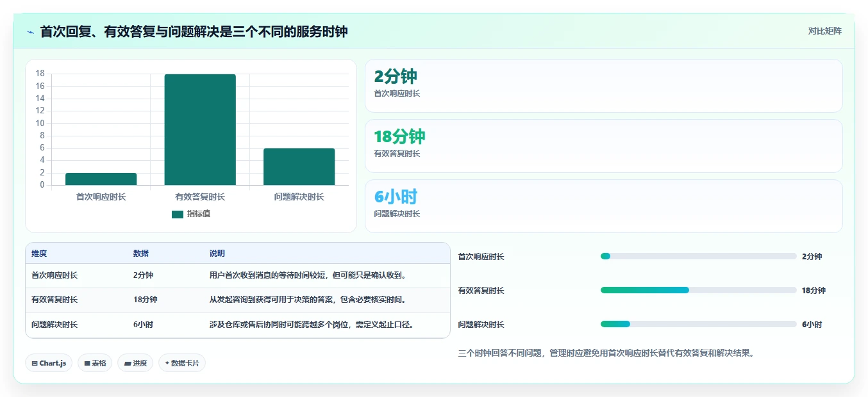Toggle the 指标值 legend color box
The image size is (868, 397).
pos(178,214)
